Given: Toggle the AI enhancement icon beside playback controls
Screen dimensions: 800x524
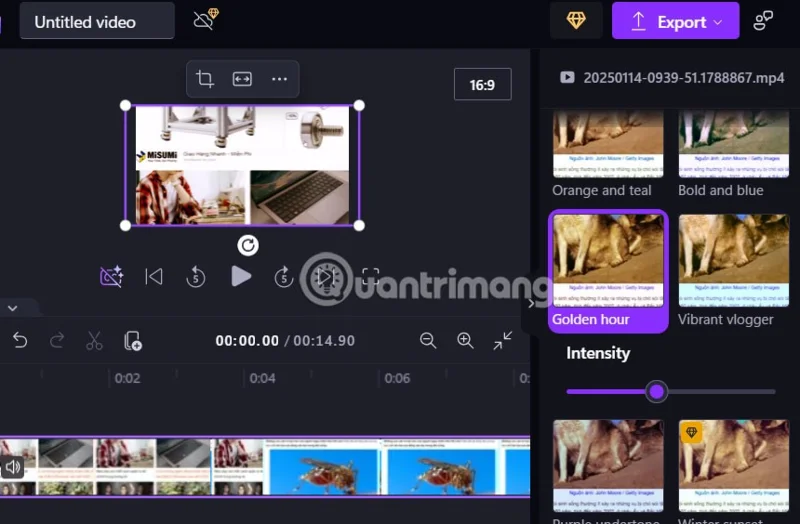Looking at the screenshot, I should 111,277.
